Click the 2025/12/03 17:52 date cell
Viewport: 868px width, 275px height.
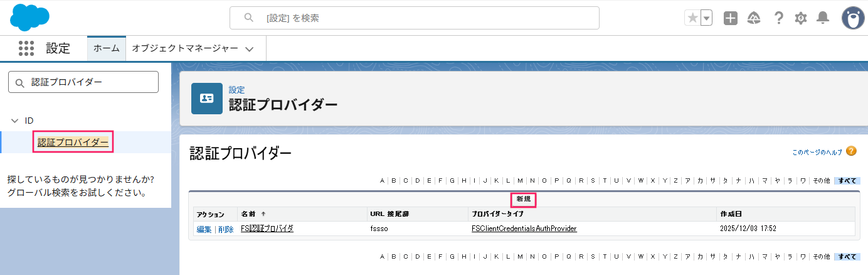748,229
